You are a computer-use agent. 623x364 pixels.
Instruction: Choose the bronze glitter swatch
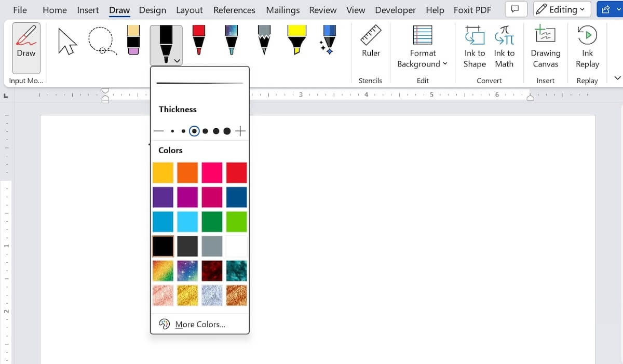237,295
